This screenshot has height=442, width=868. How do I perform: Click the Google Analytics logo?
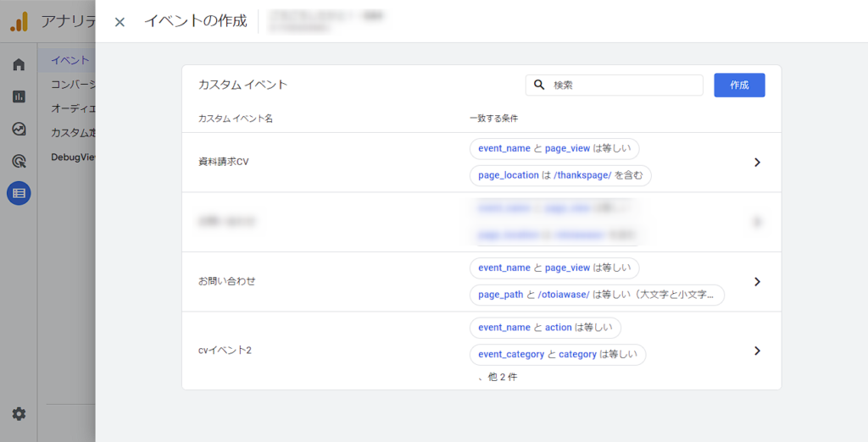point(19,22)
